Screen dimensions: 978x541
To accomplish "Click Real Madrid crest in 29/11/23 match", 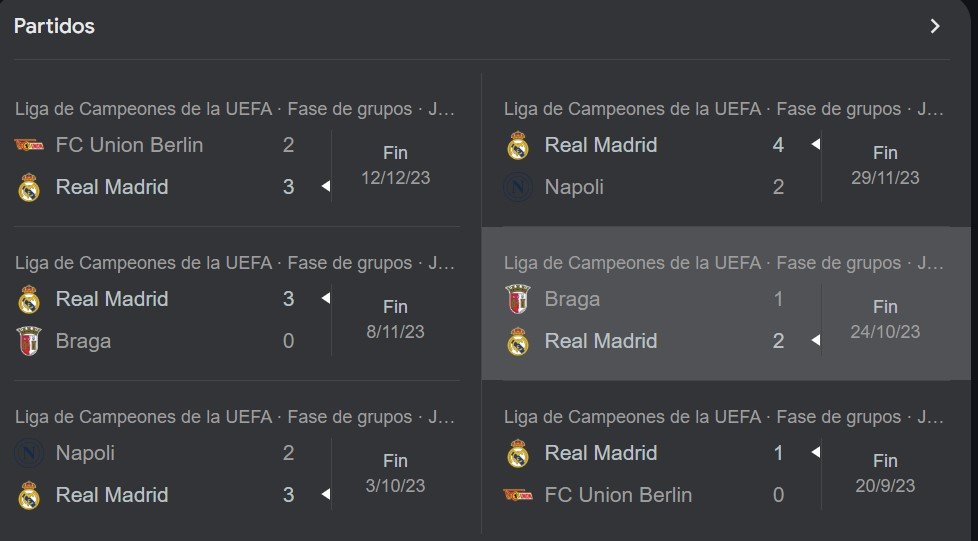I will [517, 146].
